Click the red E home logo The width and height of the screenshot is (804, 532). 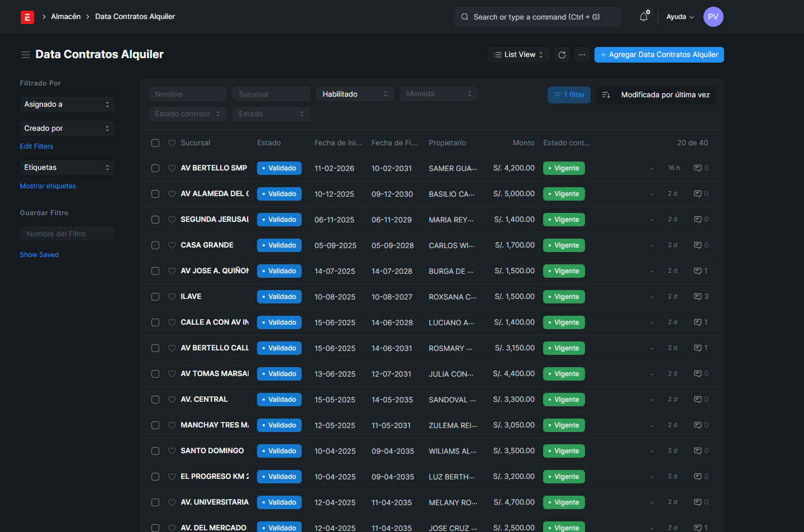(x=27, y=17)
